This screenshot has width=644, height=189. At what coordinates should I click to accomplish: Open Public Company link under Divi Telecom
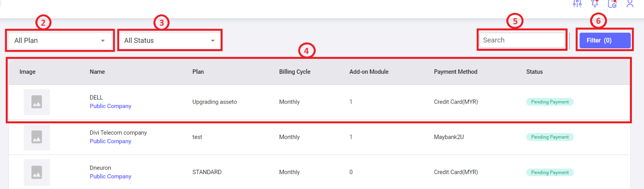110,141
